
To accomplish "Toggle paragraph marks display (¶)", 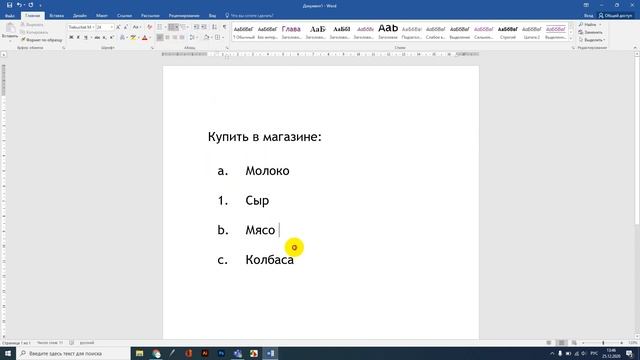I will pos(224,27).
